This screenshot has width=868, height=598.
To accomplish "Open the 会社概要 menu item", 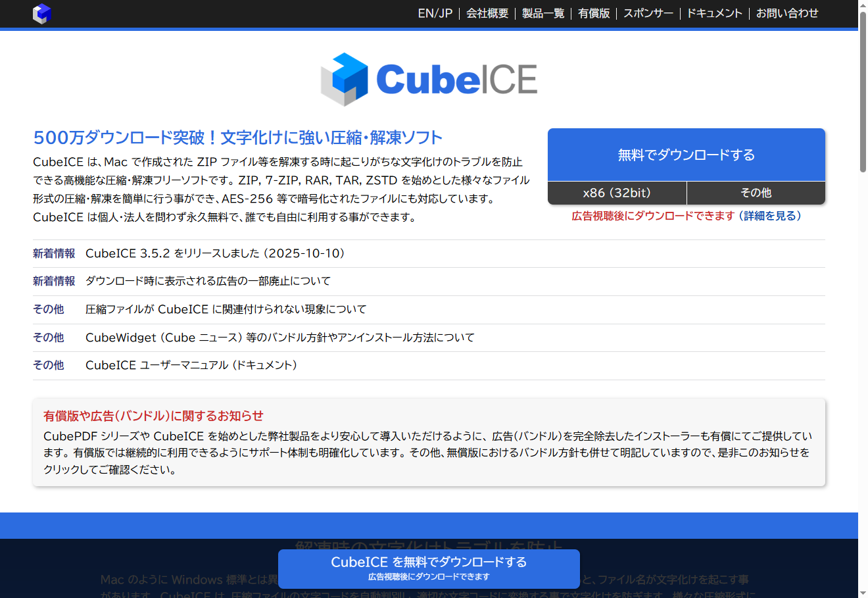I will pyautogui.click(x=487, y=13).
